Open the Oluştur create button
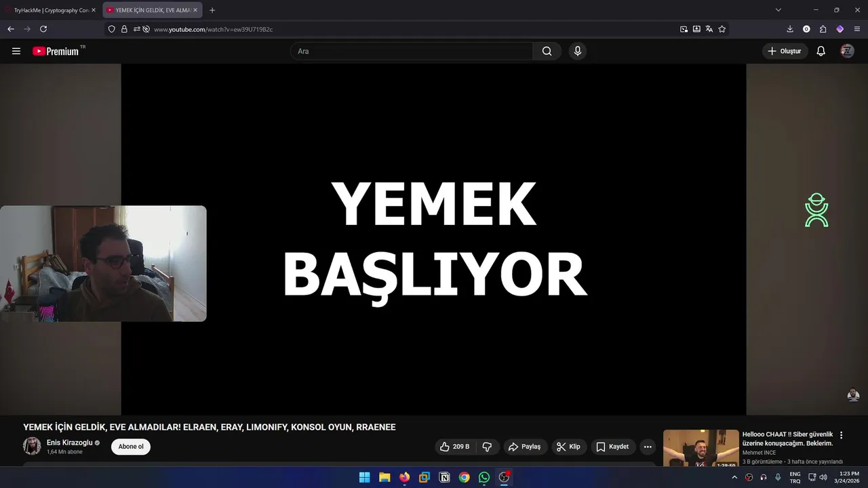 coord(785,51)
